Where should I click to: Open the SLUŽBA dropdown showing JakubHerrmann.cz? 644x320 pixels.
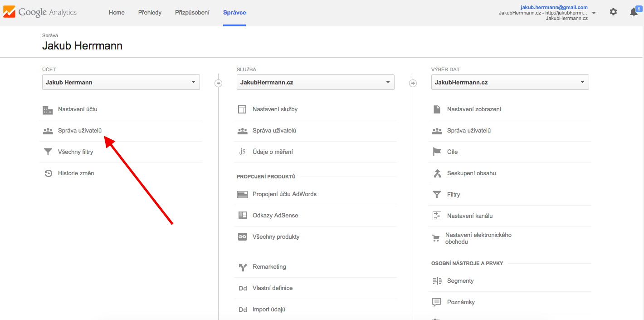316,82
